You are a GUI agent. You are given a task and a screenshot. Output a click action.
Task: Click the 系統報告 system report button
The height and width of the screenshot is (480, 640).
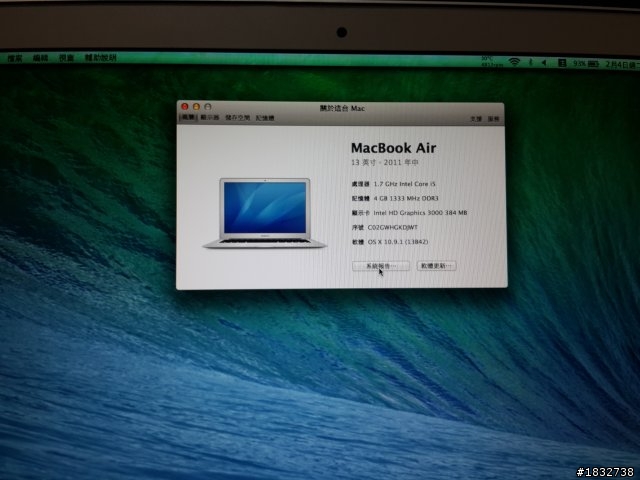pyautogui.click(x=381, y=266)
